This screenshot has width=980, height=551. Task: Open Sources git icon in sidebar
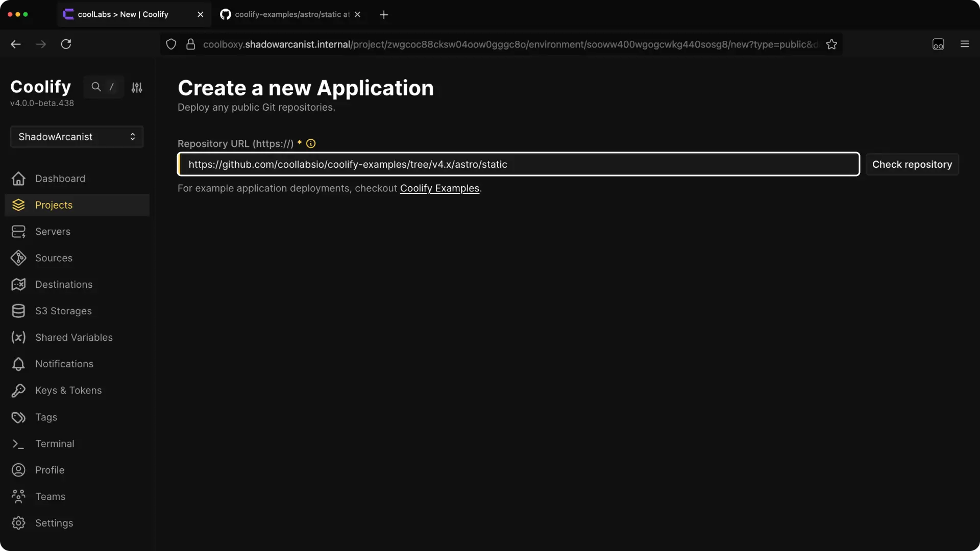[x=18, y=258]
